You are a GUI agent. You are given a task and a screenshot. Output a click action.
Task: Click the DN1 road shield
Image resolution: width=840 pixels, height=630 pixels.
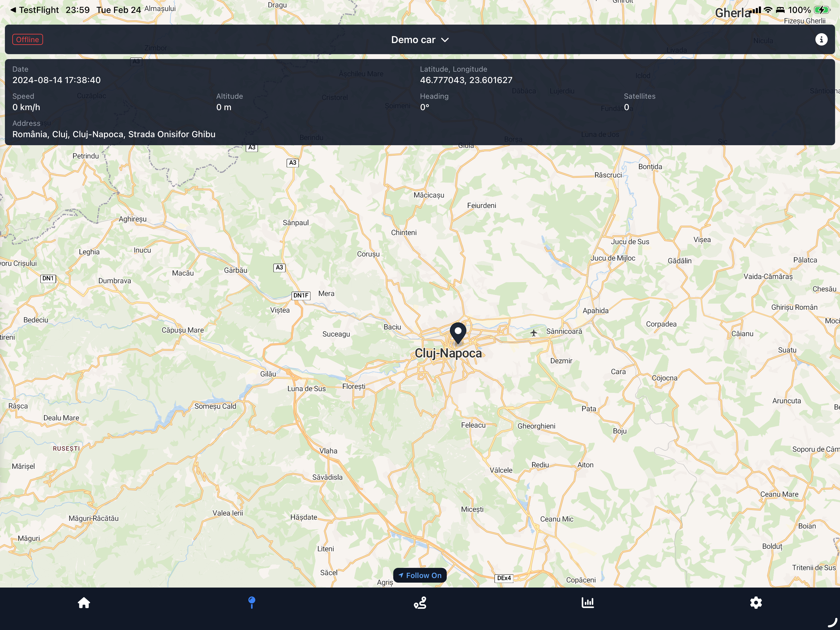48,278
